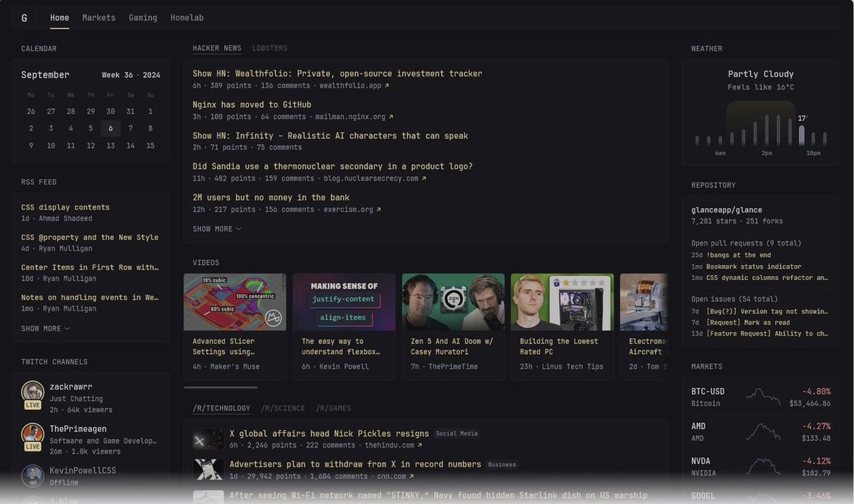Image resolution: width=854 pixels, height=504 pixels.
Task: Open the Markets page
Action: click(99, 18)
